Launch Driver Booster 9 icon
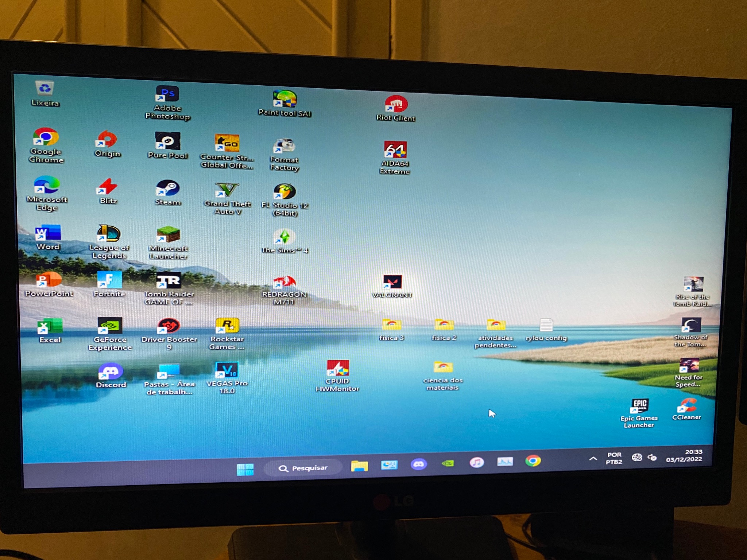Screen dimensions: 747x560 [169, 334]
